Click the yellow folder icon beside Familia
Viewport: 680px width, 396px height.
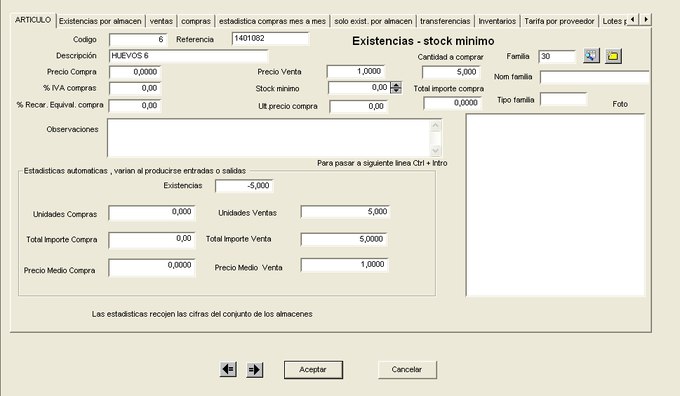(x=613, y=56)
